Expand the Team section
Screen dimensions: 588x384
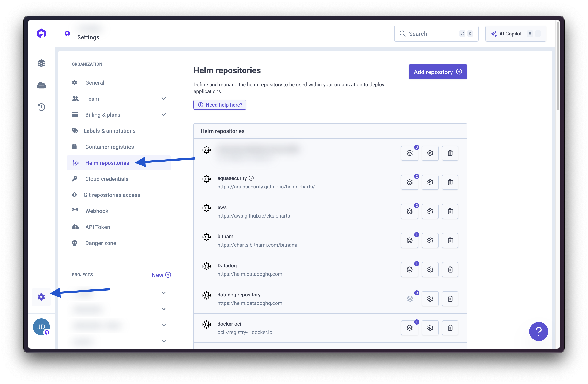click(163, 99)
